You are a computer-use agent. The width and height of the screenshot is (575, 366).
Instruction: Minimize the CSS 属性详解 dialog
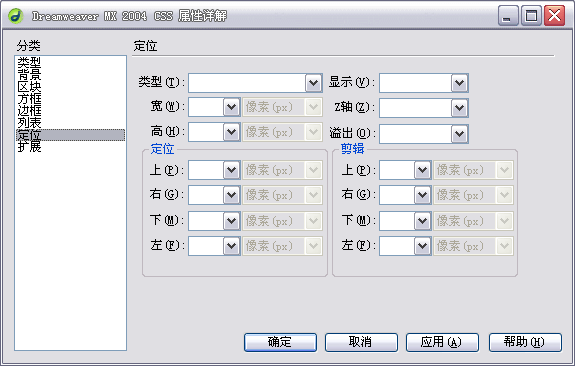pyautogui.click(x=508, y=16)
